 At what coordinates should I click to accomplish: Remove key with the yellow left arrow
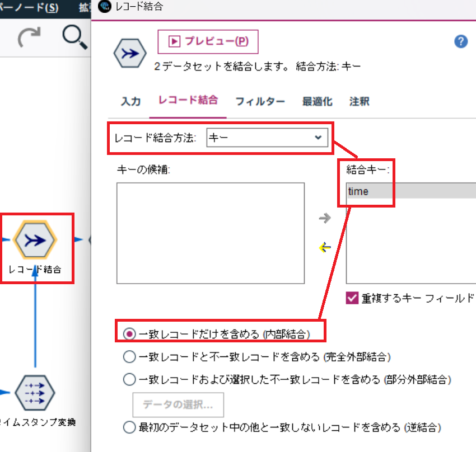325,247
